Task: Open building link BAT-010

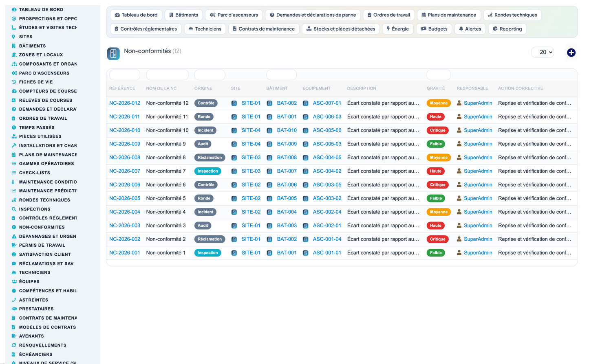Action: pyautogui.click(x=287, y=130)
